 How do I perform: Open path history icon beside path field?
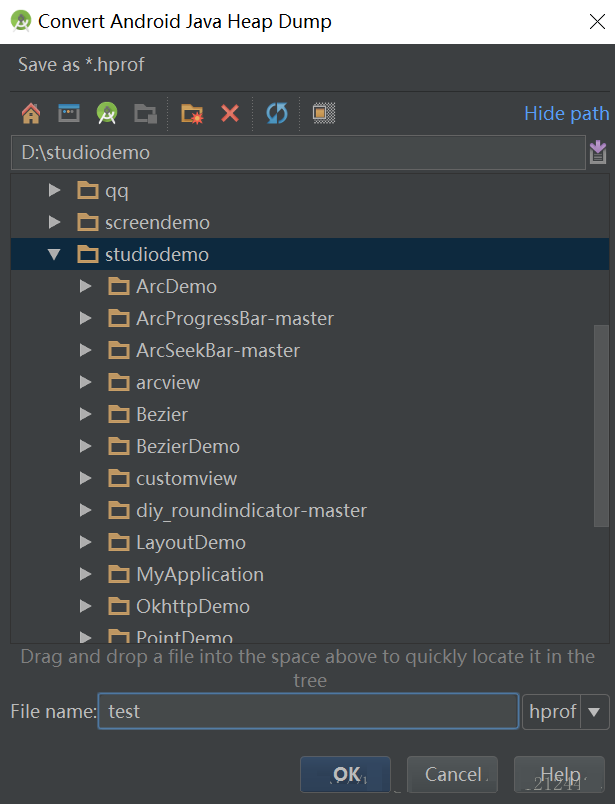598,152
